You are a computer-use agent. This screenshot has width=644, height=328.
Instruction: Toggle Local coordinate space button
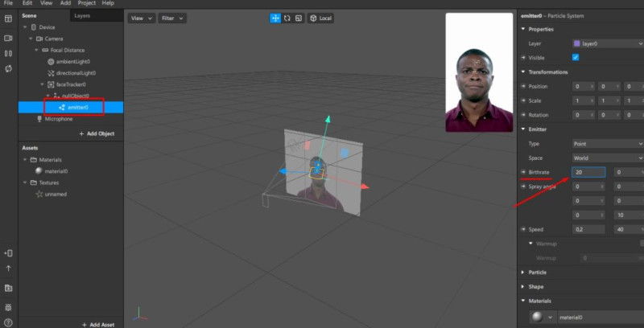(x=320, y=18)
